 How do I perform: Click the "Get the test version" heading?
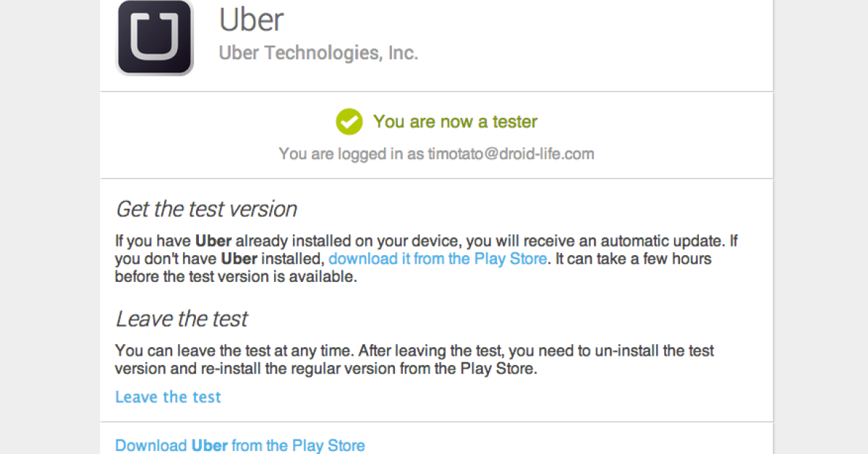pos(206,210)
